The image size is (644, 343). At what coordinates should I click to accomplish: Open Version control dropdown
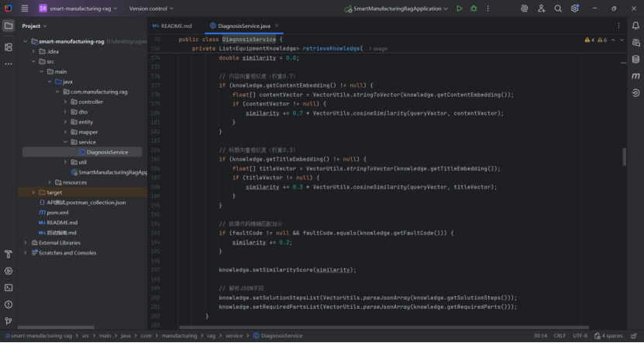point(151,9)
